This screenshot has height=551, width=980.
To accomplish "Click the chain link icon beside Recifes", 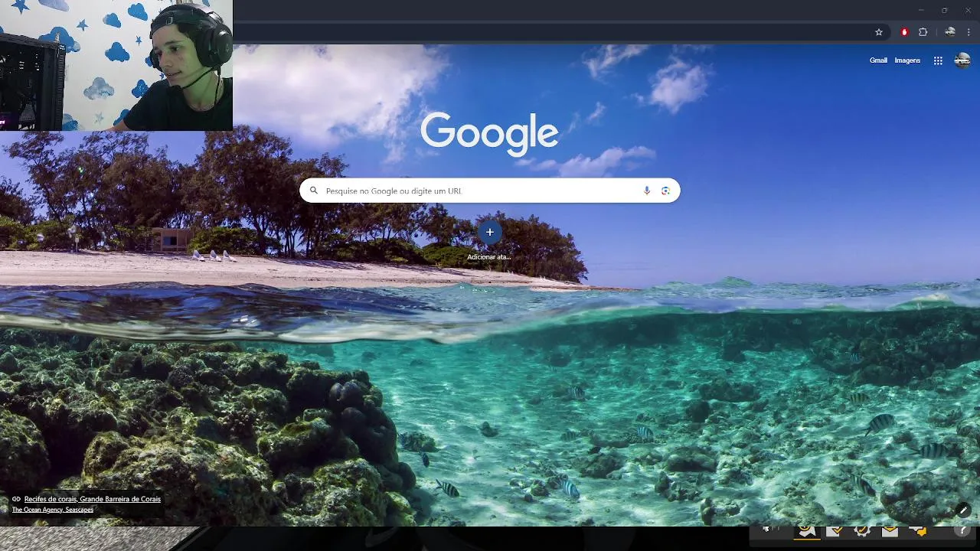I will (16, 499).
